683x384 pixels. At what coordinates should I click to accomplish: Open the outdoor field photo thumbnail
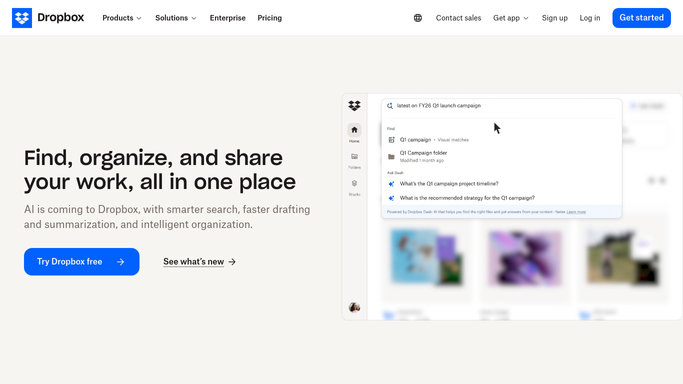(622, 257)
